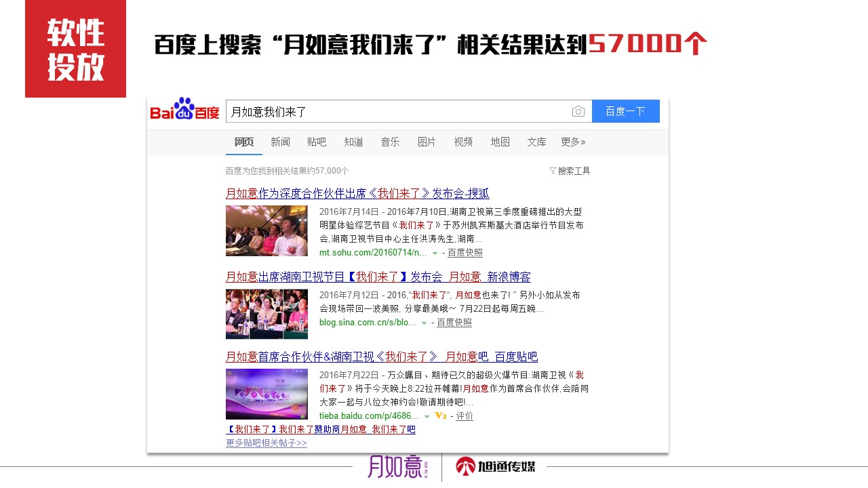Open the 百度贴吧 result title link
Screen dimensions: 868x488
point(382,357)
